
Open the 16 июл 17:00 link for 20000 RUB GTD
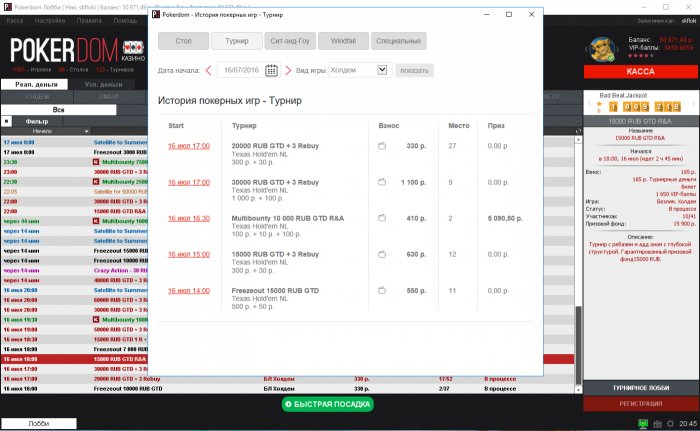(189, 146)
